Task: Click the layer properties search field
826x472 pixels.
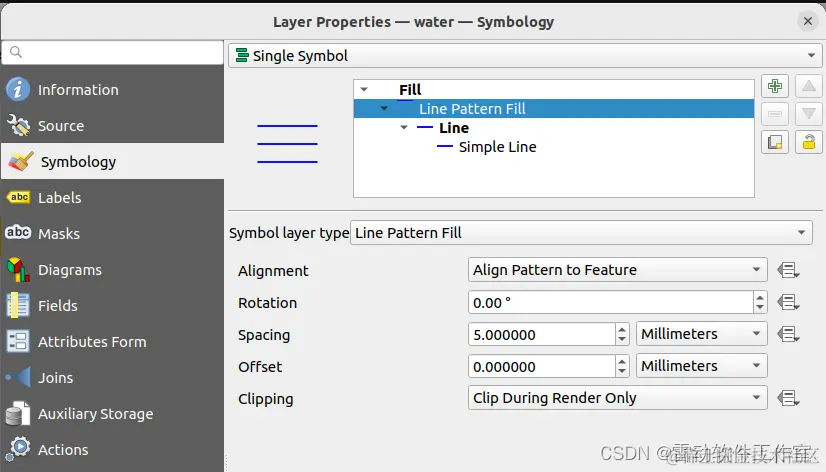Action: click(112, 52)
